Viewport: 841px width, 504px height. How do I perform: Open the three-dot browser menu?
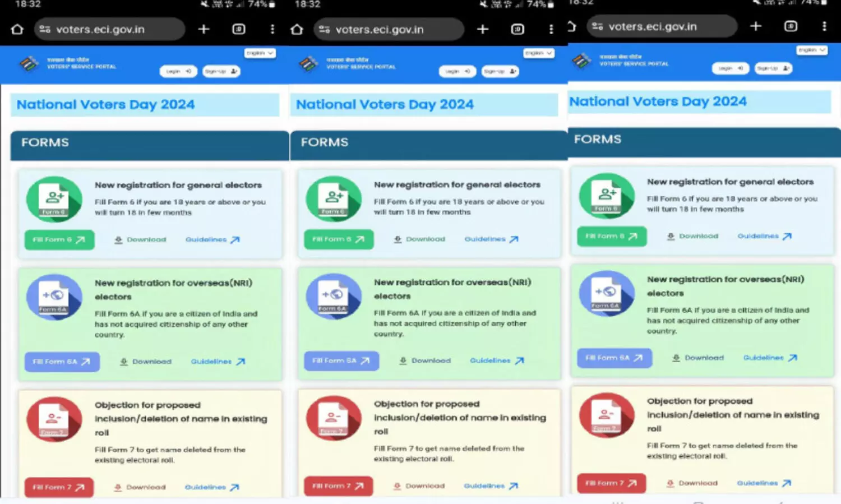point(272,29)
